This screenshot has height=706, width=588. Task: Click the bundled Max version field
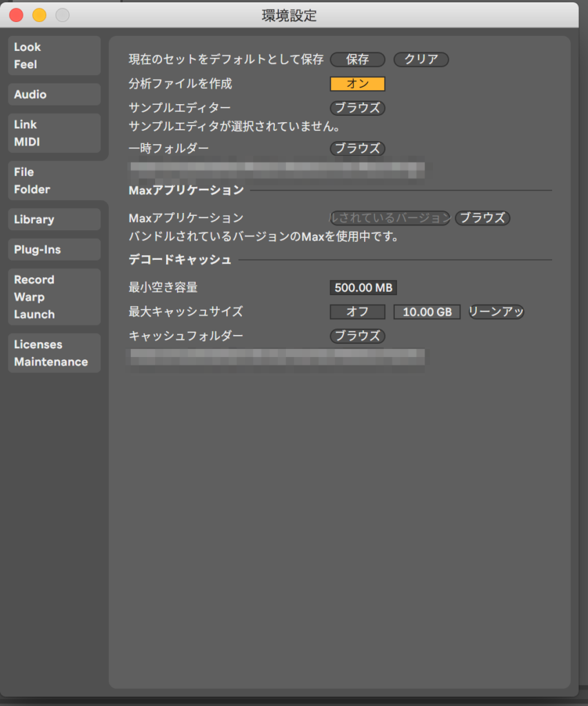pyautogui.click(x=389, y=218)
